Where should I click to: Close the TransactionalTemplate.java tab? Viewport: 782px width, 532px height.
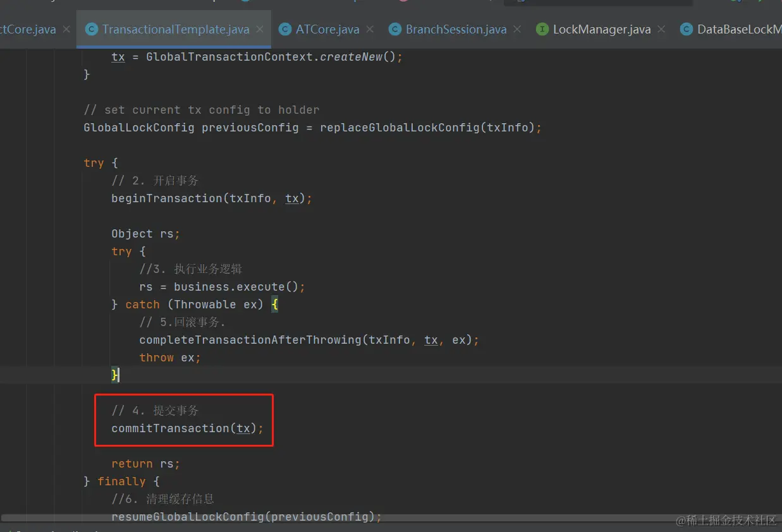(x=260, y=30)
